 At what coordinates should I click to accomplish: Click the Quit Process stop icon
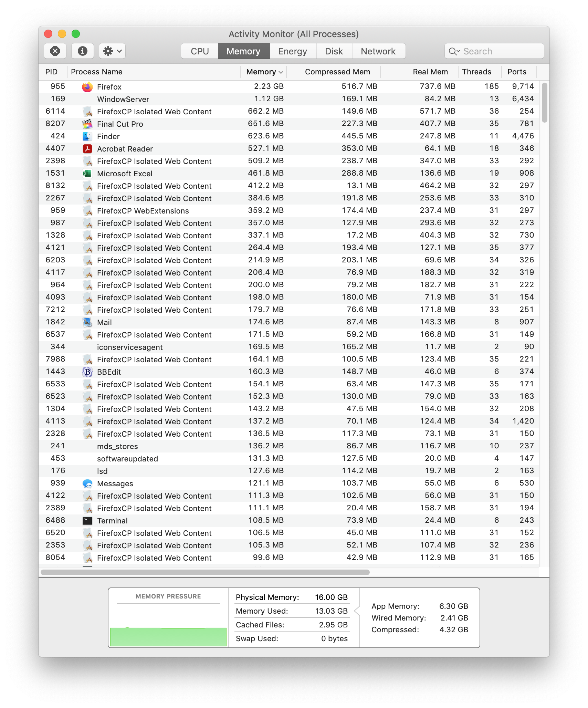point(55,51)
